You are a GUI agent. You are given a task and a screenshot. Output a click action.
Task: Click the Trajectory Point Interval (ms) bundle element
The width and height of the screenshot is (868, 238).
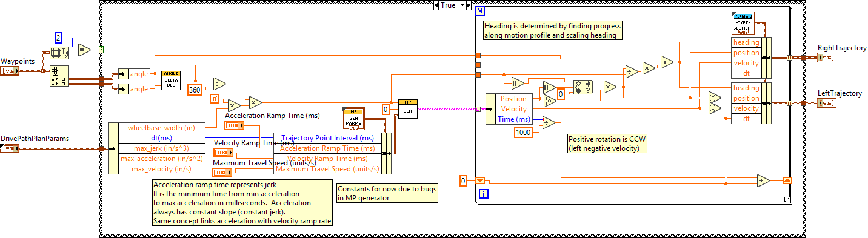pos(328,138)
